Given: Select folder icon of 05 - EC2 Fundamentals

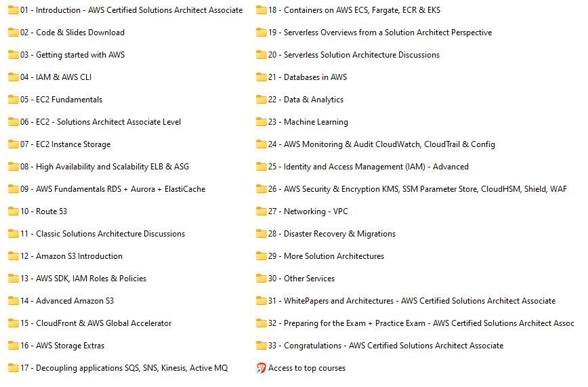Looking at the screenshot, I should point(13,100).
